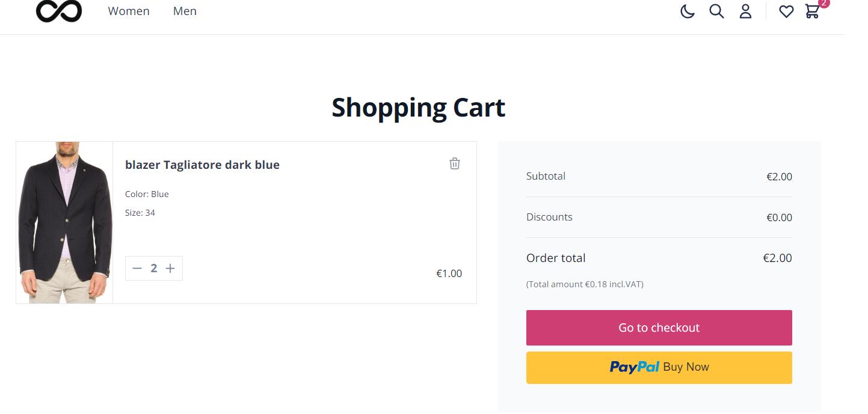Open the blazer Tagliatore dark blue product link
868x414 pixels.
202,165
